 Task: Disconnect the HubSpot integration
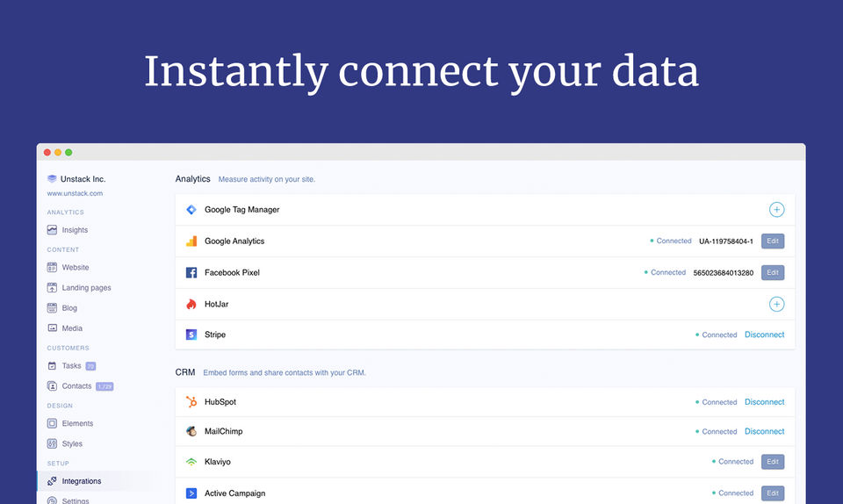point(765,402)
